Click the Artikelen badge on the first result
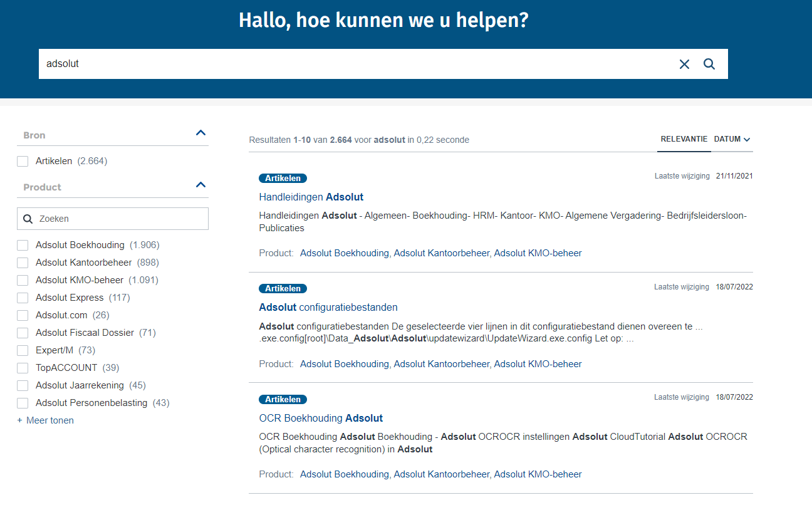The width and height of the screenshot is (812, 505). 283,178
